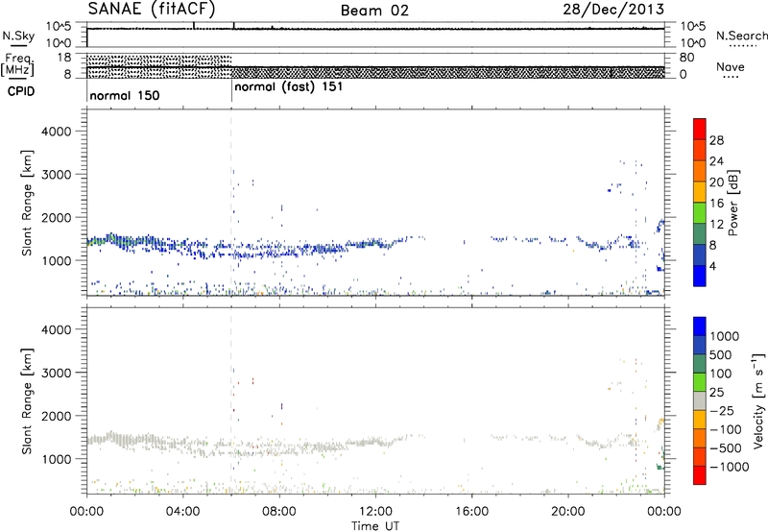768x532 pixels.
Task: Click the N.Sky legend label
Action: point(18,36)
